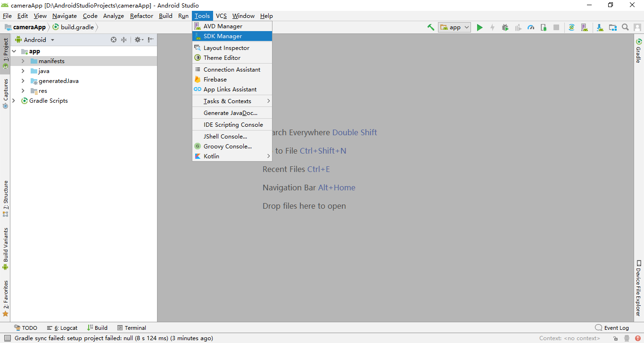The height and width of the screenshot is (343, 644).
Task: Click the tool windows toggle icon in status bar
Action: coord(7,338)
